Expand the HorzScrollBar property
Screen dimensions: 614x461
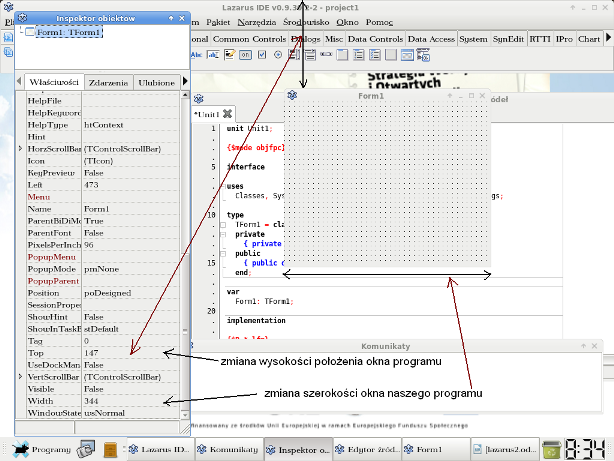pos(20,148)
